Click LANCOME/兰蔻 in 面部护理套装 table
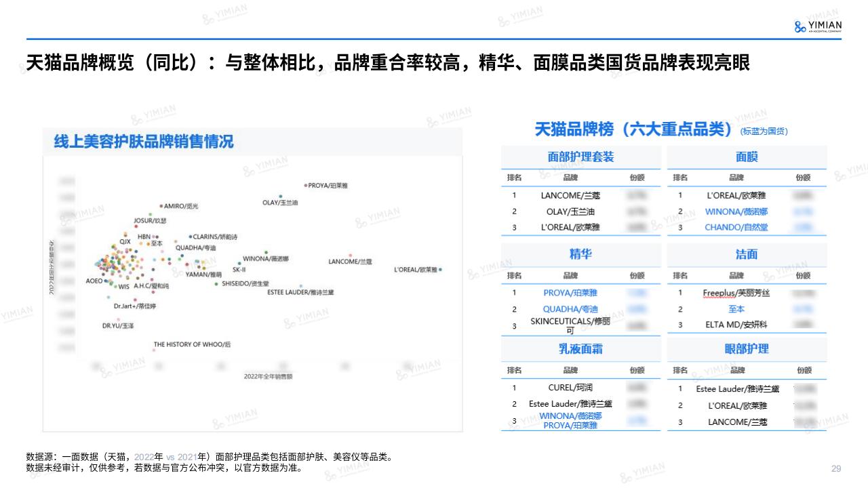Viewport: 868px width, 488px height. point(570,195)
